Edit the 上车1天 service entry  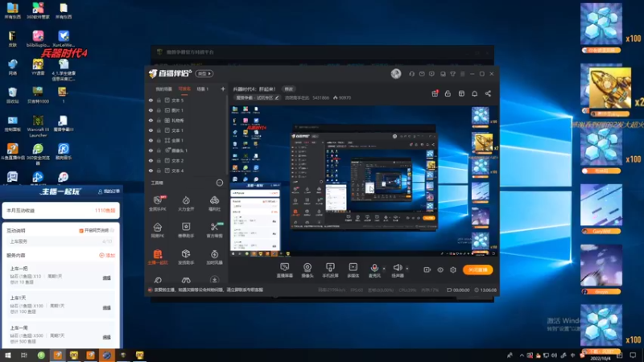107,307
